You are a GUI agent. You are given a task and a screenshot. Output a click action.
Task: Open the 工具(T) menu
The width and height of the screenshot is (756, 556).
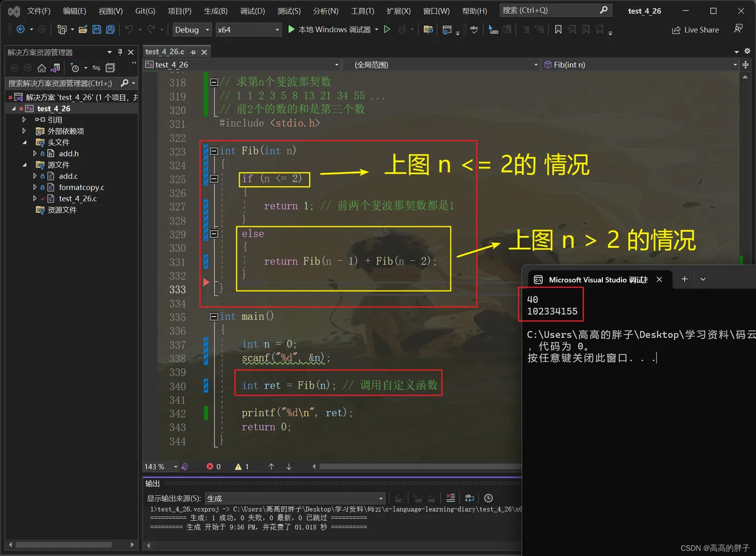tap(363, 11)
